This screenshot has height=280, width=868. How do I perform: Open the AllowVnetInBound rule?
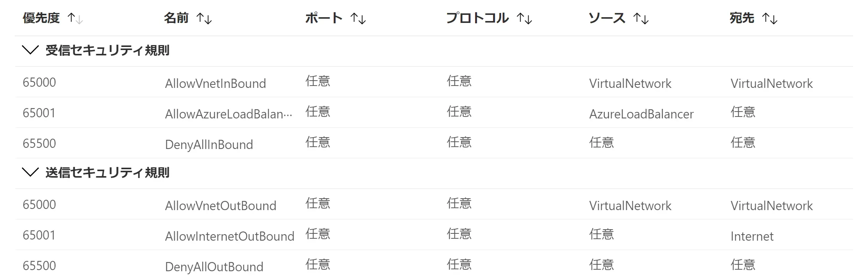216,83
